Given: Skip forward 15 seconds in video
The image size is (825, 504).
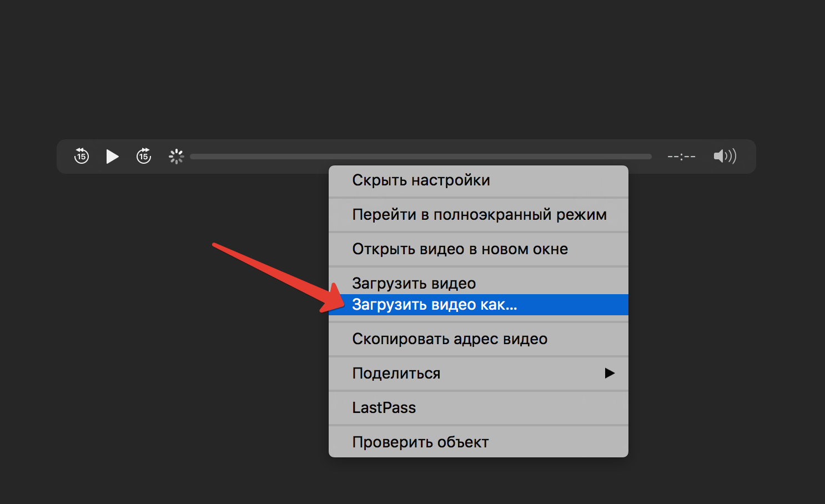Looking at the screenshot, I should tap(144, 157).
